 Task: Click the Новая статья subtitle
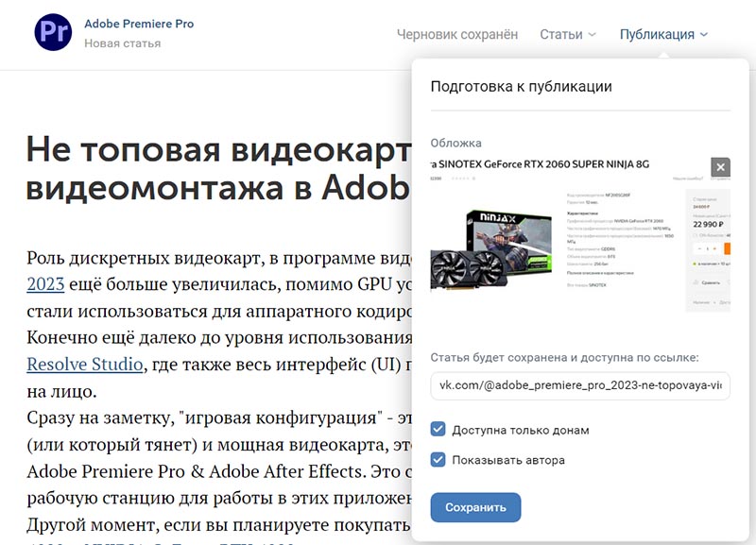(x=123, y=43)
